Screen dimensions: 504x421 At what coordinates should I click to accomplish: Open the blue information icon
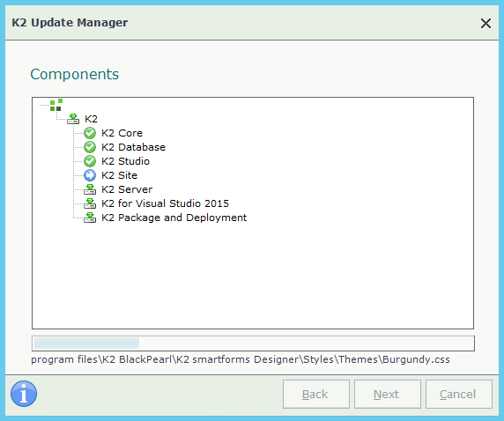click(x=24, y=394)
